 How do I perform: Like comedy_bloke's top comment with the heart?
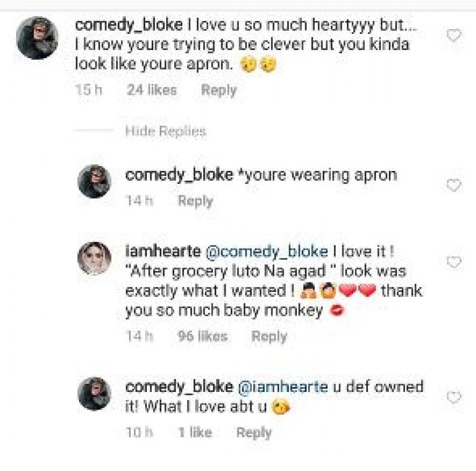[454, 36]
